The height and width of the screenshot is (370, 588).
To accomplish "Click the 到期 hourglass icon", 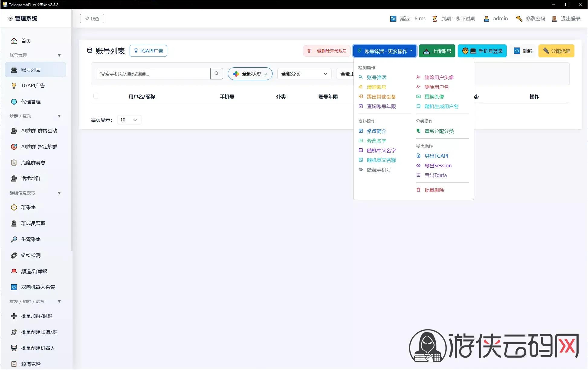I will point(435,18).
